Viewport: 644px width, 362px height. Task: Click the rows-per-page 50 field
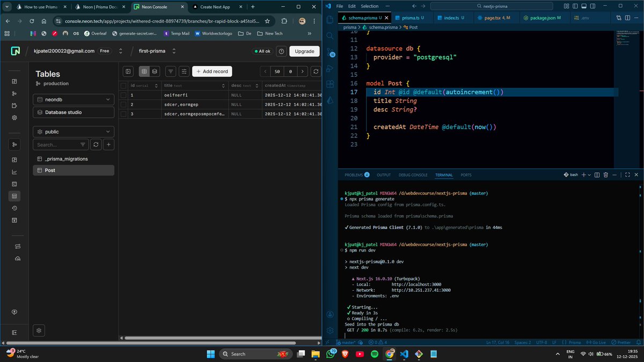(x=277, y=71)
